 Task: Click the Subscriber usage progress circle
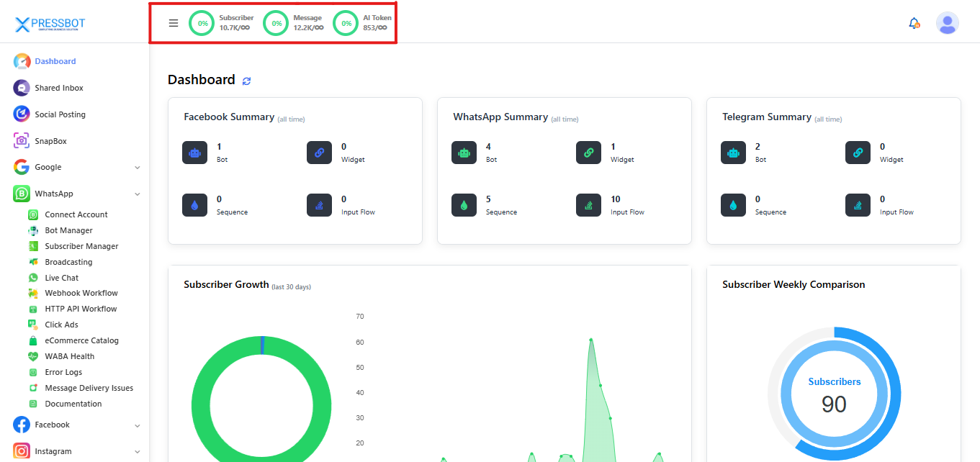tap(202, 23)
